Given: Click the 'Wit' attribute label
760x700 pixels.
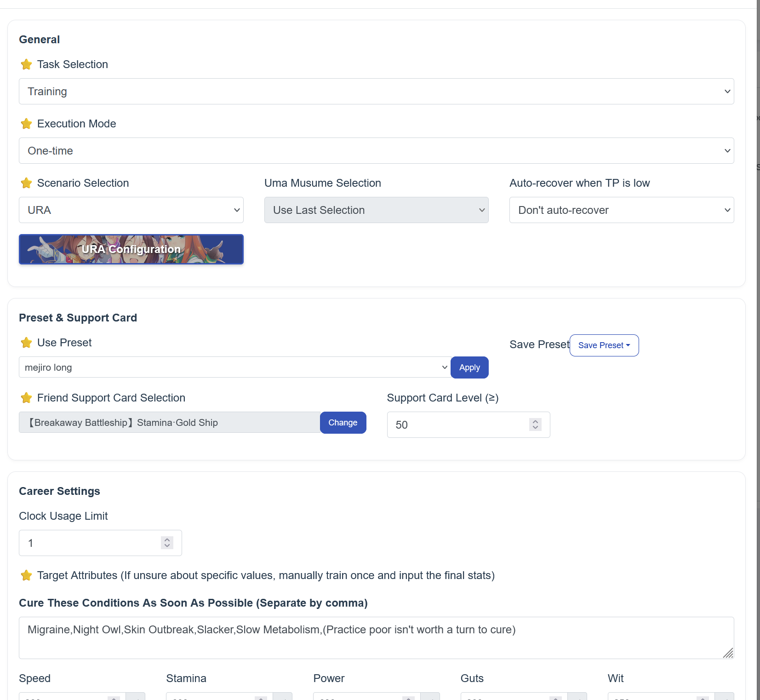Looking at the screenshot, I should 616,678.
